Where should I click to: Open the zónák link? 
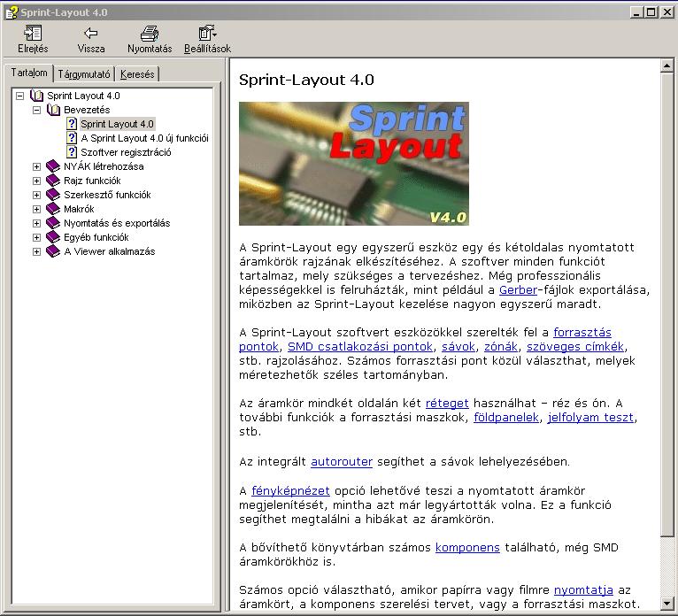[501, 347]
